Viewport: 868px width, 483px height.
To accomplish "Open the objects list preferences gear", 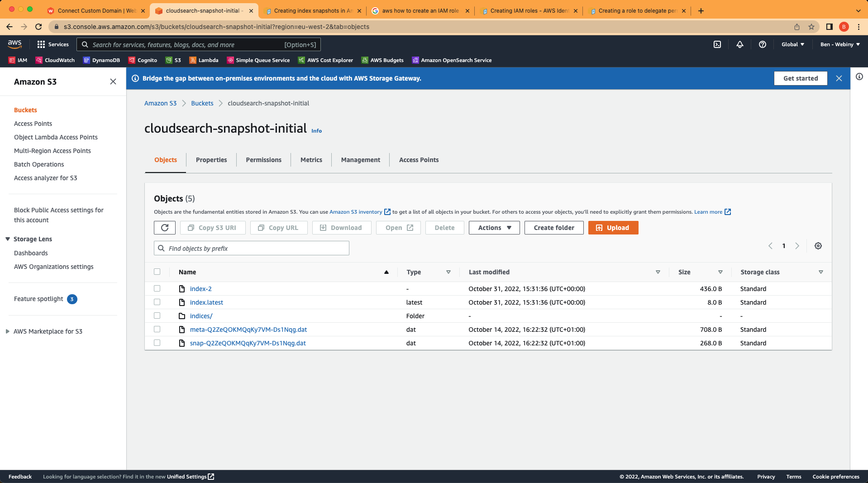I will [818, 246].
